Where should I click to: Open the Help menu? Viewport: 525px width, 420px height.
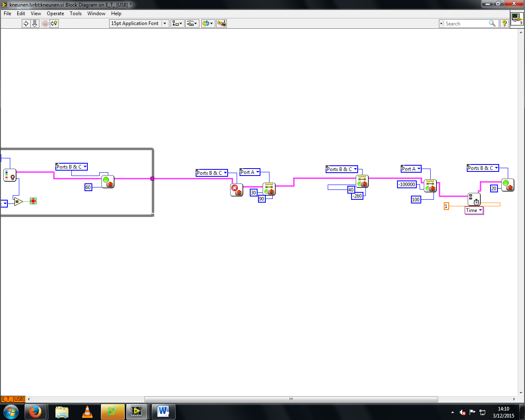(116, 14)
